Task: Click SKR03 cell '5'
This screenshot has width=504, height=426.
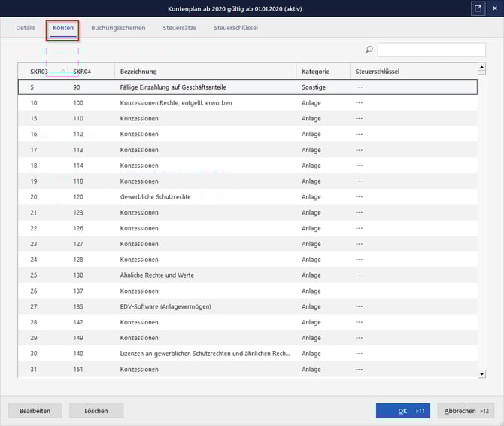Action: [x=32, y=87]
